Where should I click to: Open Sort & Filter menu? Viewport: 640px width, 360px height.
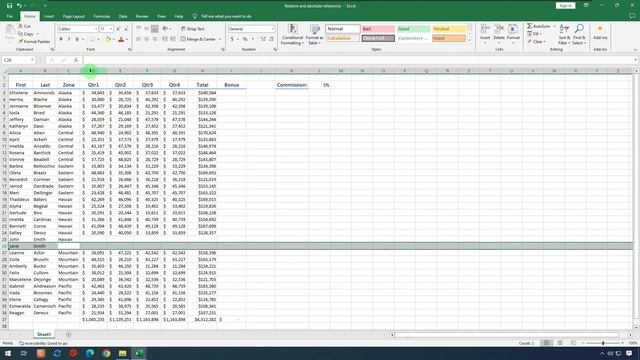click(x=564, y=34)
